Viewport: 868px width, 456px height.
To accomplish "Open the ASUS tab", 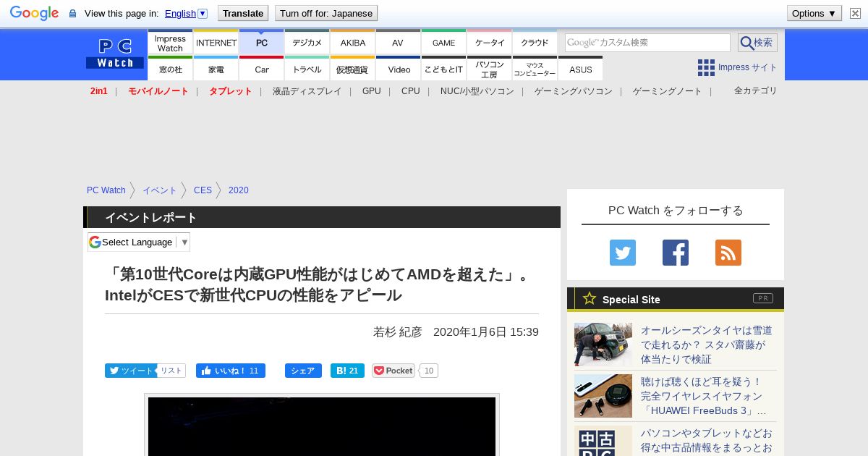I will point(580,69).
